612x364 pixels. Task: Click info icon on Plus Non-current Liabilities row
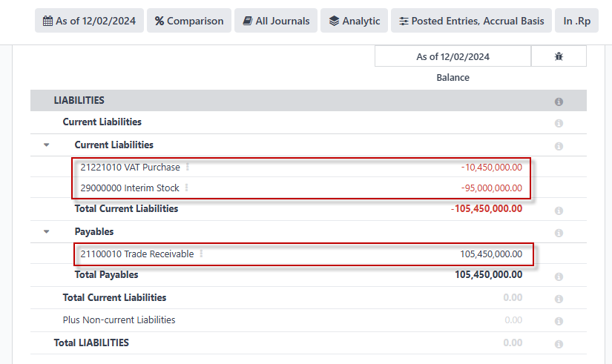(559, 321)
